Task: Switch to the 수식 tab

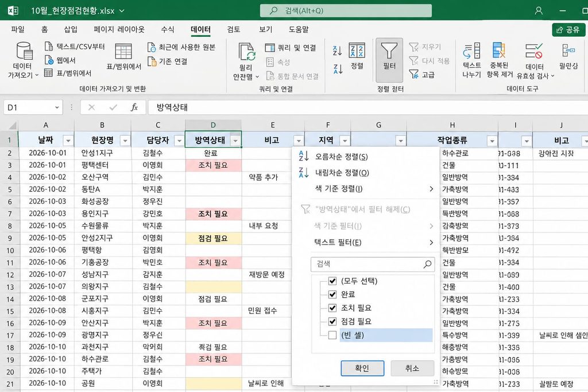Action: [x=167, y=29]
